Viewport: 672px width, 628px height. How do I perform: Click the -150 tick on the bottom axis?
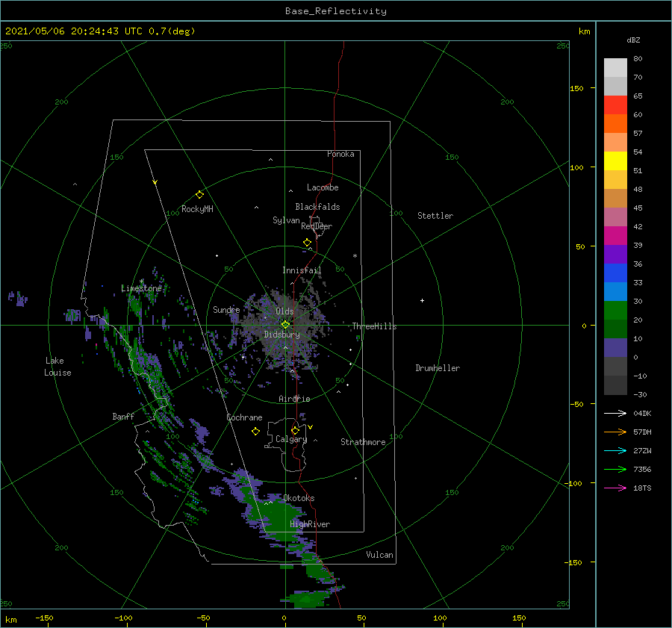coord(44,618)
